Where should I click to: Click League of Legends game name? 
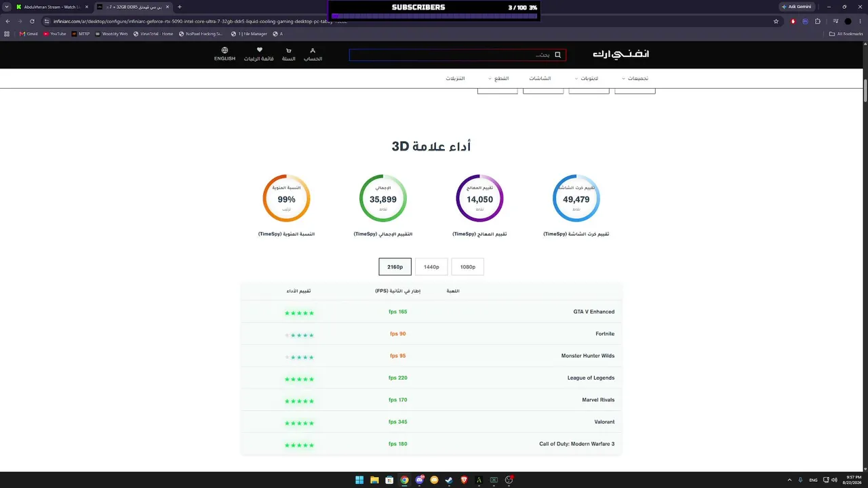coord(591,378)
